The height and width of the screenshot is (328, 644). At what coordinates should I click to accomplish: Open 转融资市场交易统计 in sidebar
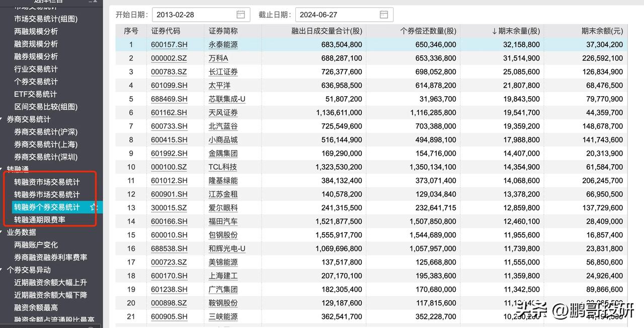pos(47,182)
